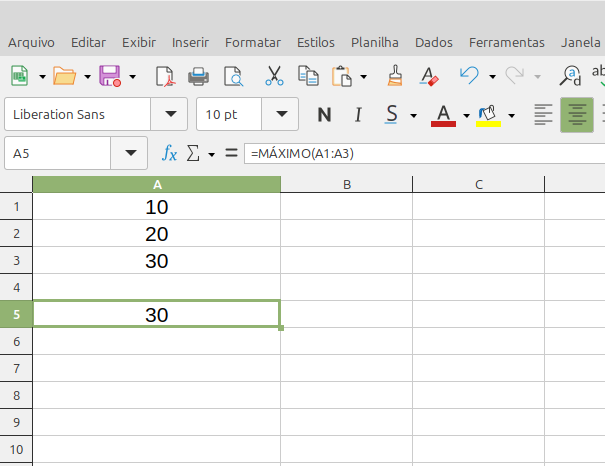
Task: Expand the font name dropdown
Action: (x=174, y=114)
